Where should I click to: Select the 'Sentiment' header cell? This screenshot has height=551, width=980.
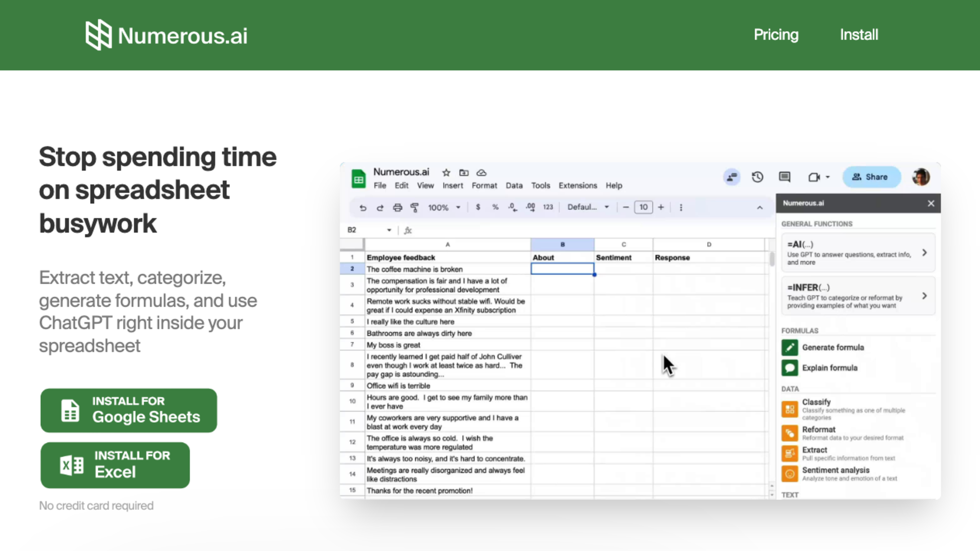click(x=623, y=257)
